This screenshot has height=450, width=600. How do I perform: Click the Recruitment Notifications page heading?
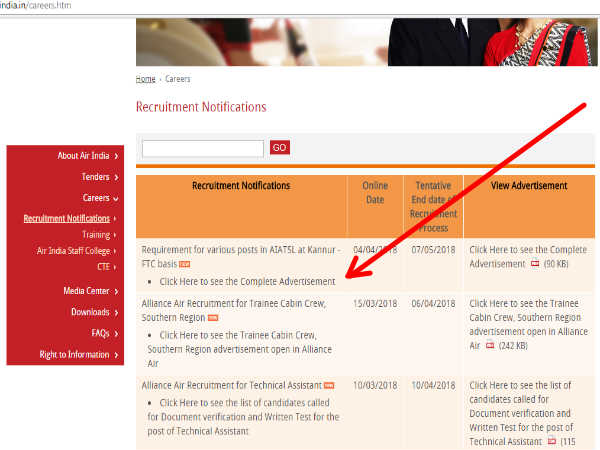201,107
